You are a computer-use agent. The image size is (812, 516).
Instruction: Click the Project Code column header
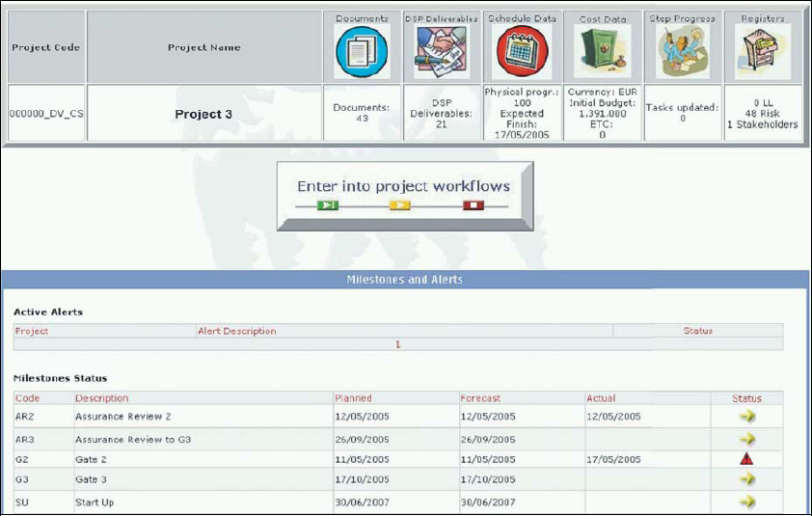tap(46, 47)
